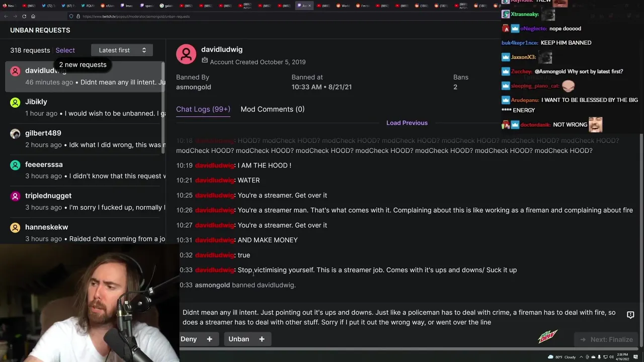Click davidludwig's pink profile avatar
This screenshot has height=362, width=644.
[x=186, y=54]
